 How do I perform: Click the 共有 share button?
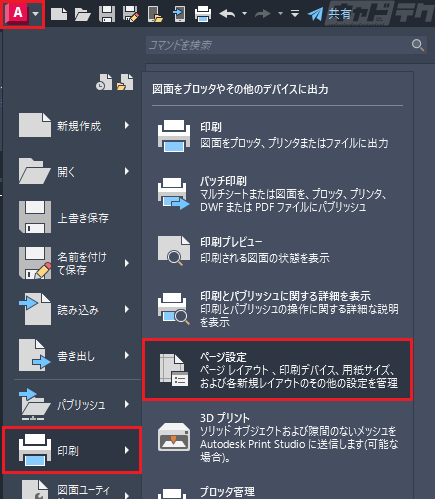coord(329,14)
